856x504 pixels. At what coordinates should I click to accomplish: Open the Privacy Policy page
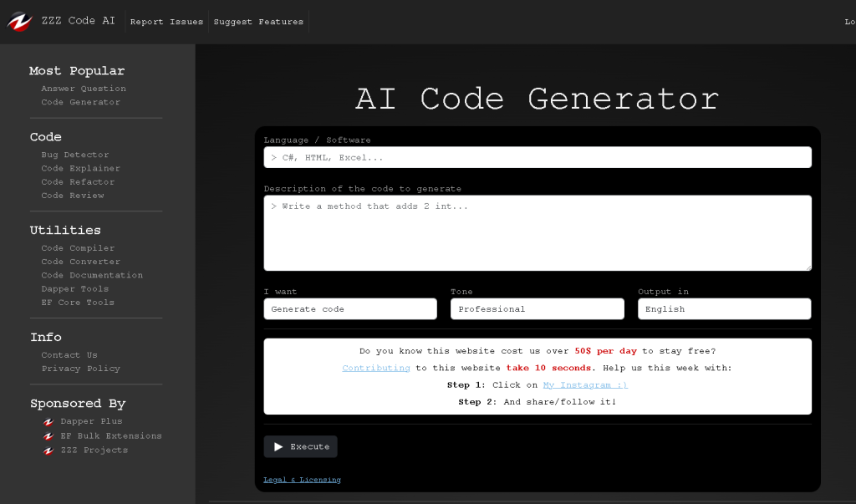click(80, 368)
